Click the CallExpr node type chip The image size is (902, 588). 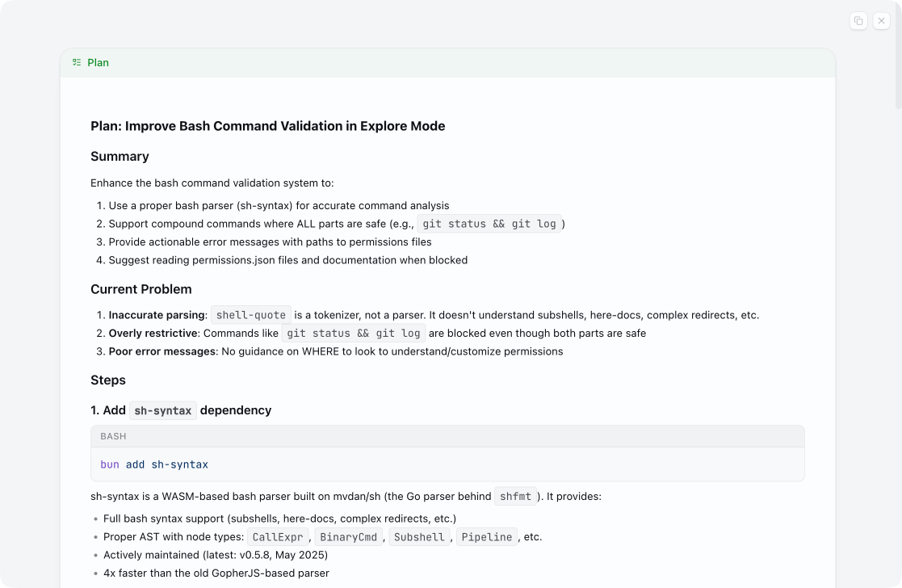pyautogui.click(x=278, y=536)
